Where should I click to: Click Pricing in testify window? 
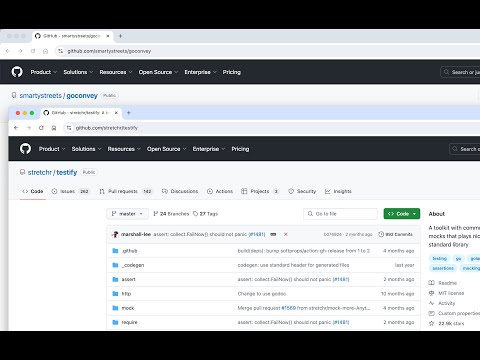tap(240, 149)
